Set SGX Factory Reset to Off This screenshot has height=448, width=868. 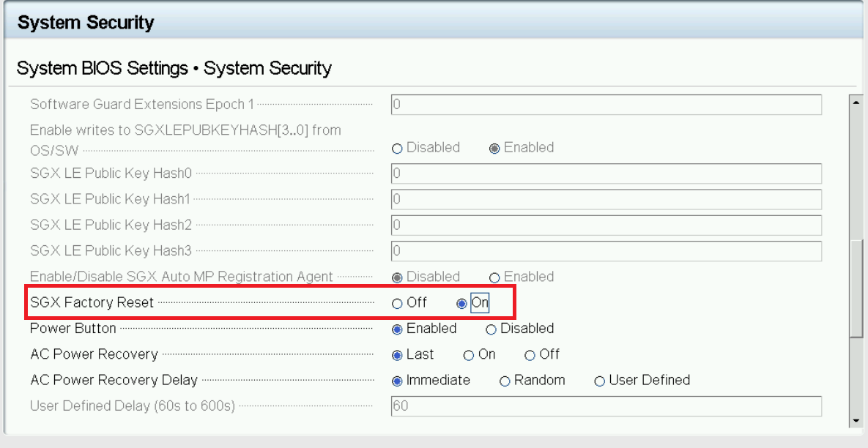[x=398, y=303]
